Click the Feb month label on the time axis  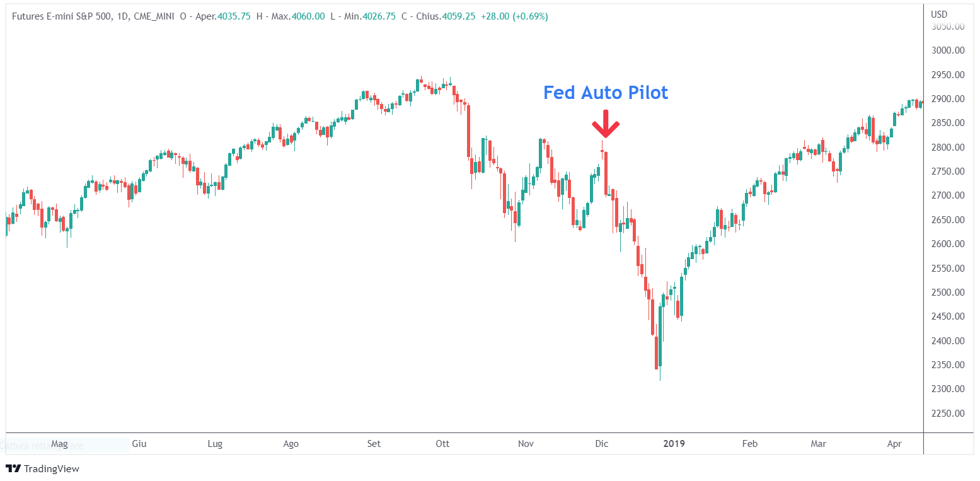click(x=749, y=444)
